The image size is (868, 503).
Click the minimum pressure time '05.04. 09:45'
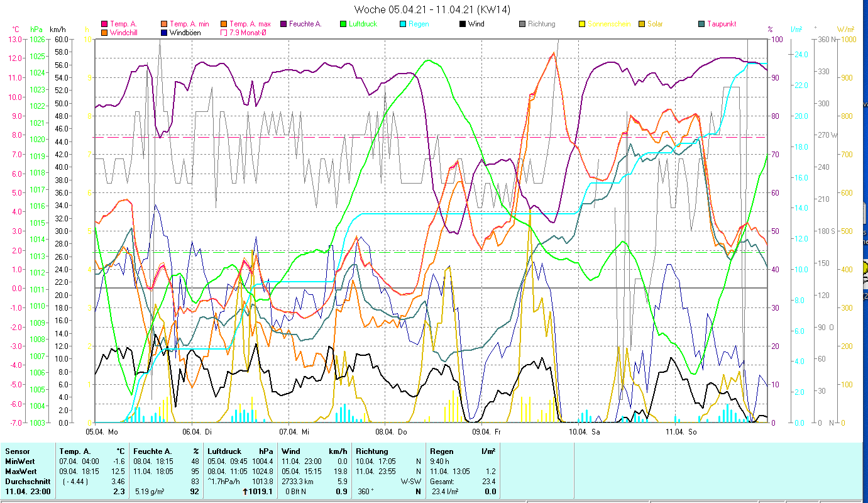[229, 462]
